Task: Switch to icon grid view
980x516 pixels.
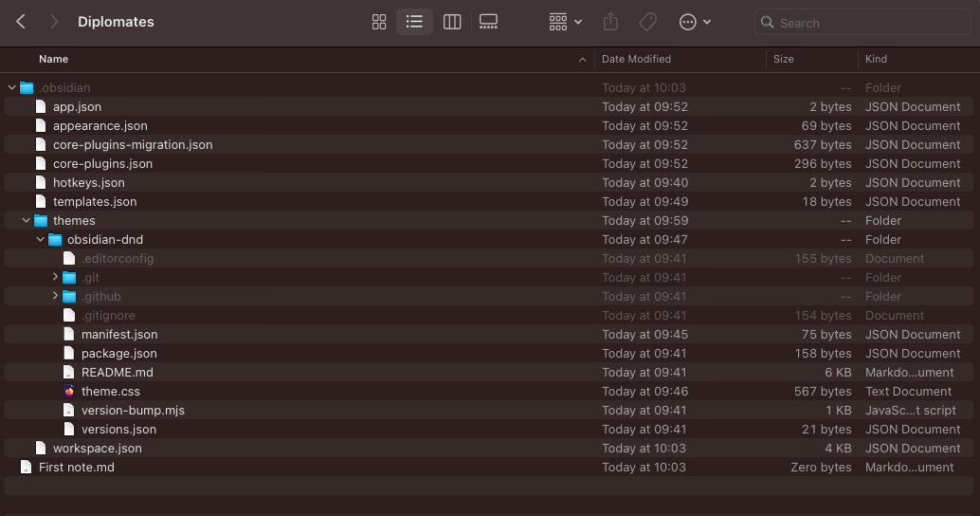Action: tap(379, 22)
